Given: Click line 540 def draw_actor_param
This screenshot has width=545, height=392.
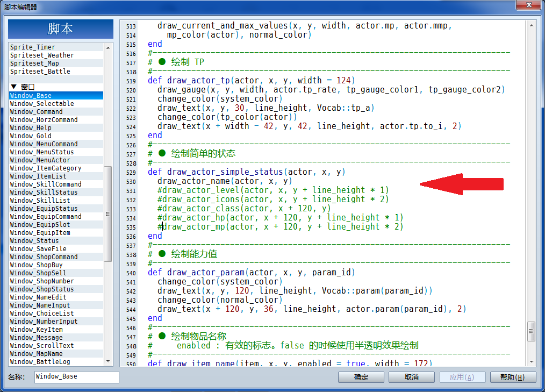Looking at the screenshot, I should point(252,272).
